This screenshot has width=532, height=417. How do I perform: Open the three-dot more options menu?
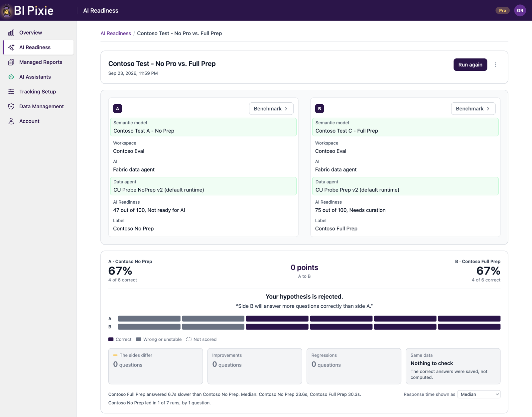pyautogui.click(x=495, y=65)
